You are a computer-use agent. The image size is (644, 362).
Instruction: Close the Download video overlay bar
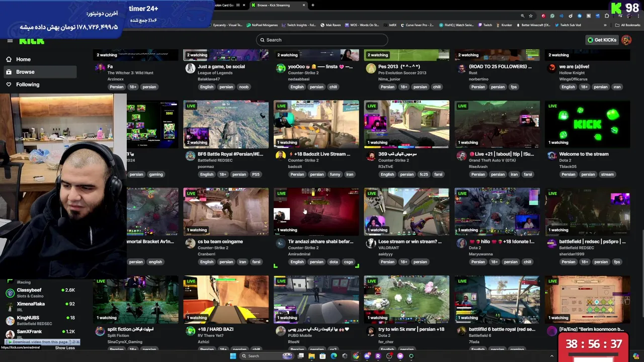(x=78, y=342)
